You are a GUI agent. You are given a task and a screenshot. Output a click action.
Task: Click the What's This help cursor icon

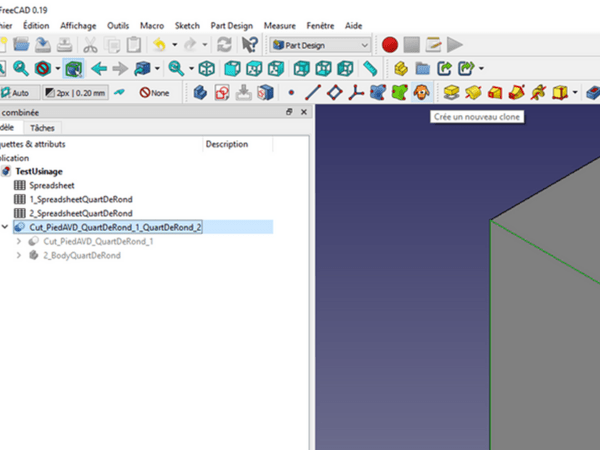tap(250, 44)
